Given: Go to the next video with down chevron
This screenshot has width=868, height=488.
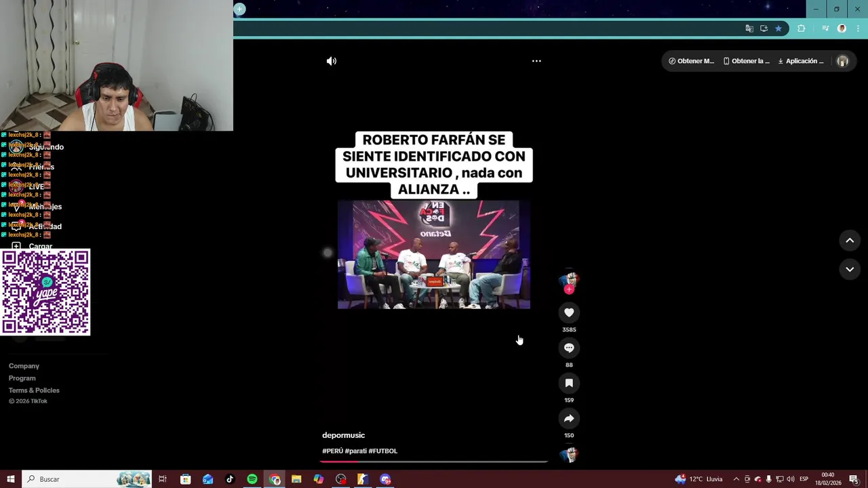Looking at the screenshot, I should point(850,269).
